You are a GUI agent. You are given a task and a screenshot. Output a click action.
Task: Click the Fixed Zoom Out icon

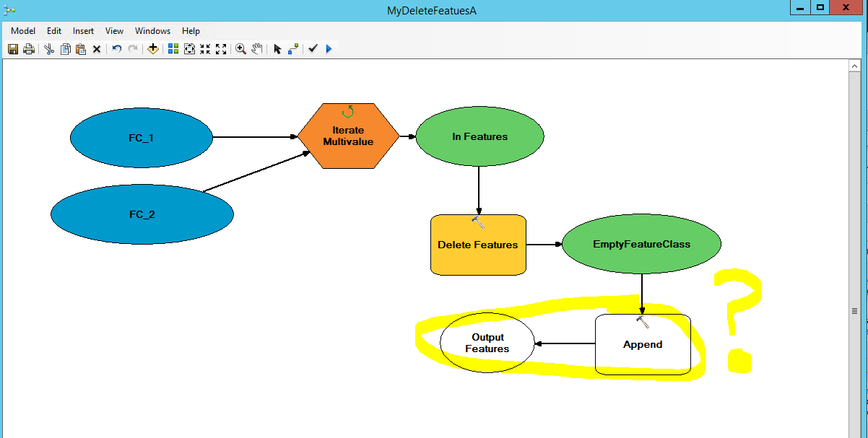click(221, 49)
